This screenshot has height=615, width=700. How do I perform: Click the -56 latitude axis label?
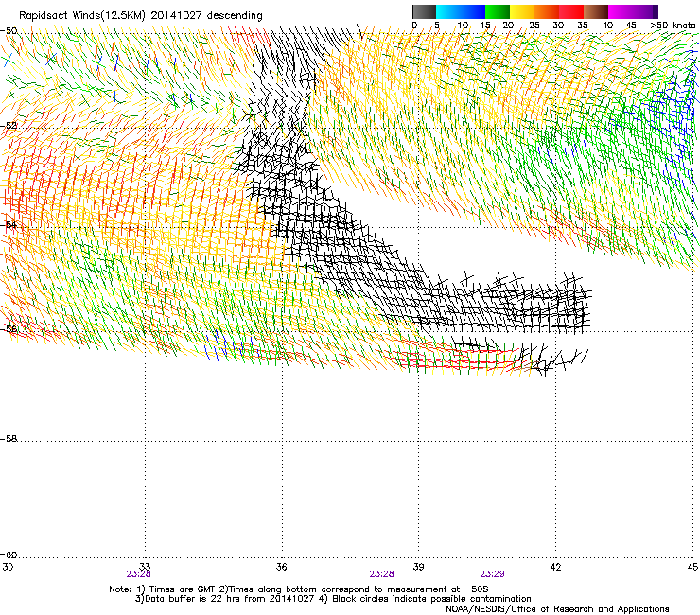click(x=9, y=328)
